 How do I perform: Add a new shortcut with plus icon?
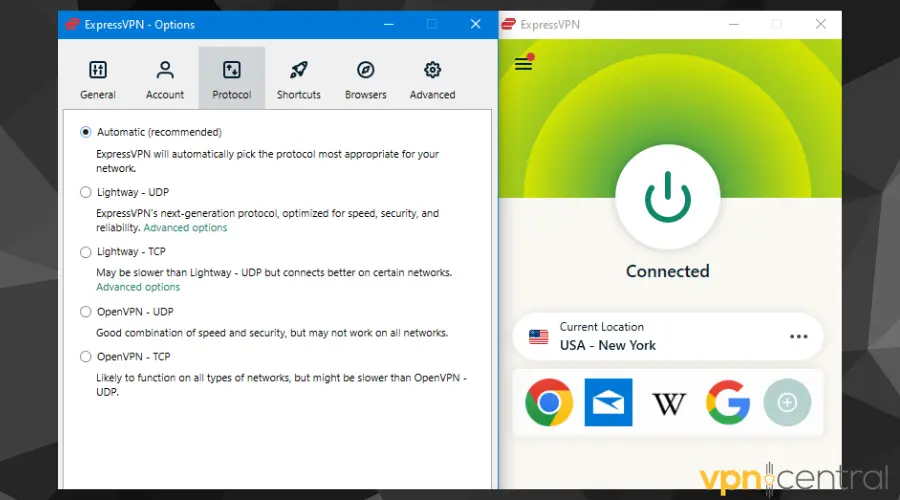coord(787,402)
